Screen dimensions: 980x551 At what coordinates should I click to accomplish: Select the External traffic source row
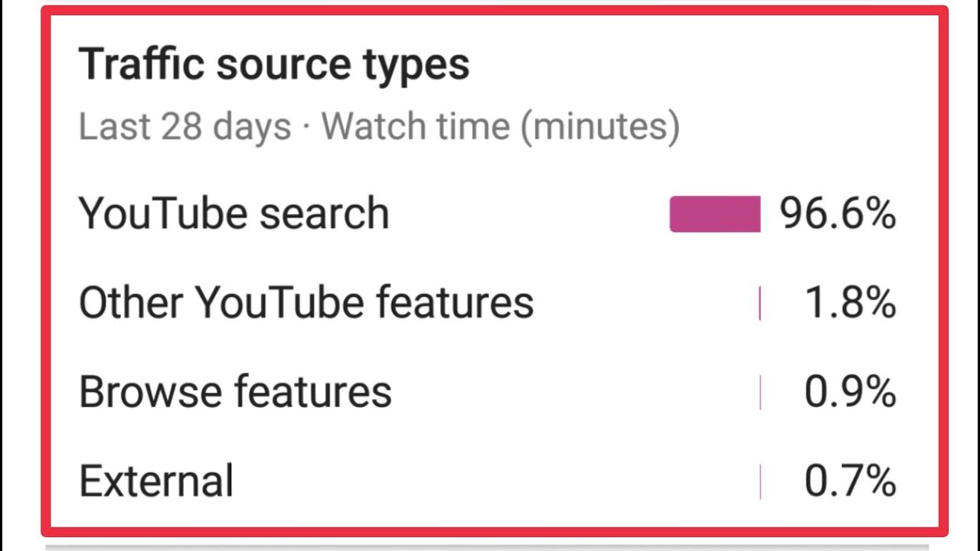(156, 481)
